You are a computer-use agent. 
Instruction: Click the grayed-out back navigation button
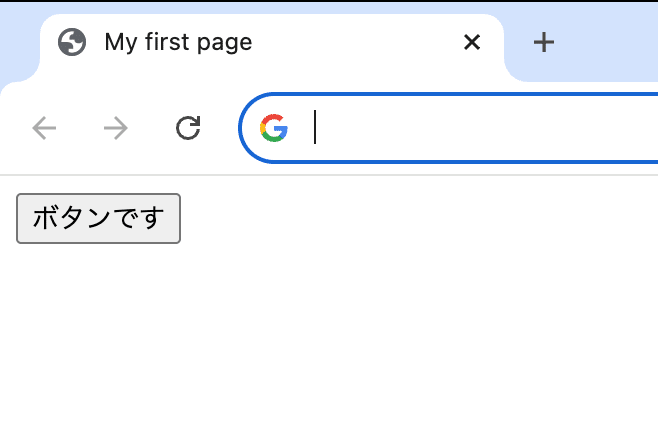(44, 128)
